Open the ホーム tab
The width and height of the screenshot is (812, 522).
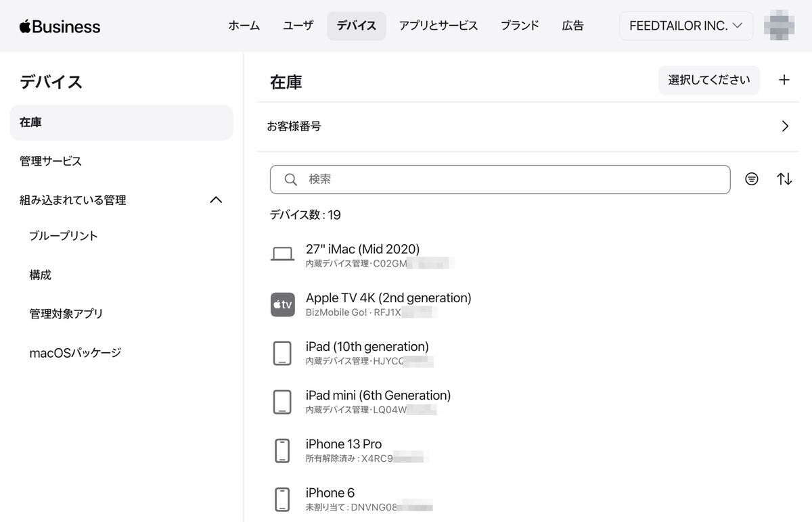tap(244, 26)
